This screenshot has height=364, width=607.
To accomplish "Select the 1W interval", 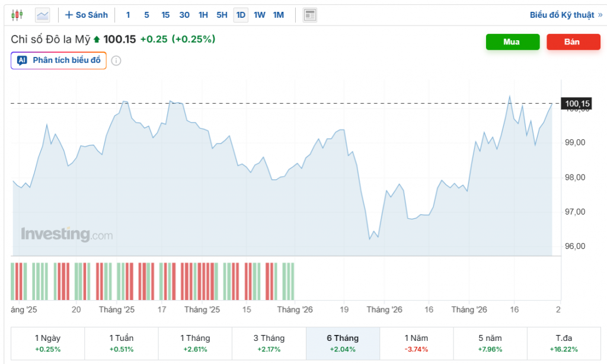I will click(x=260, y=15).
